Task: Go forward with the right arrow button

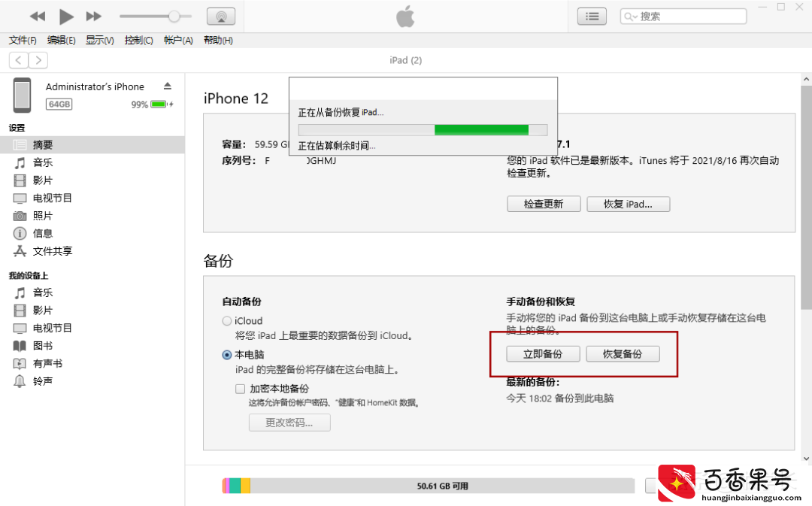Action: tap(38, 60)
